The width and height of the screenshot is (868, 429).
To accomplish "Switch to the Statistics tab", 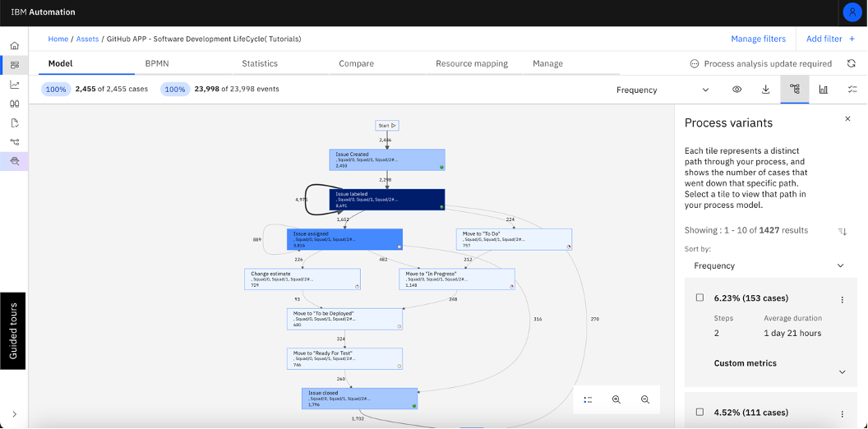I will (x=260, y=63).
